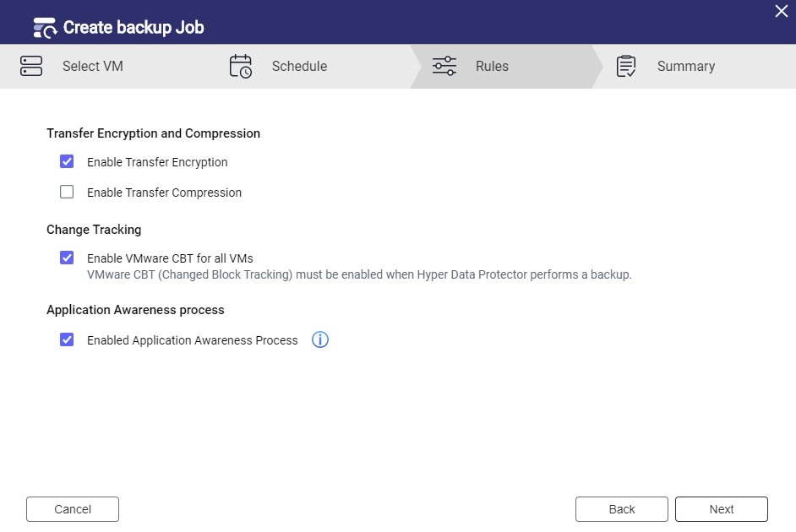Click the Cancel button
This screenshot has height=532, width=796.
(x=73, y=509)
